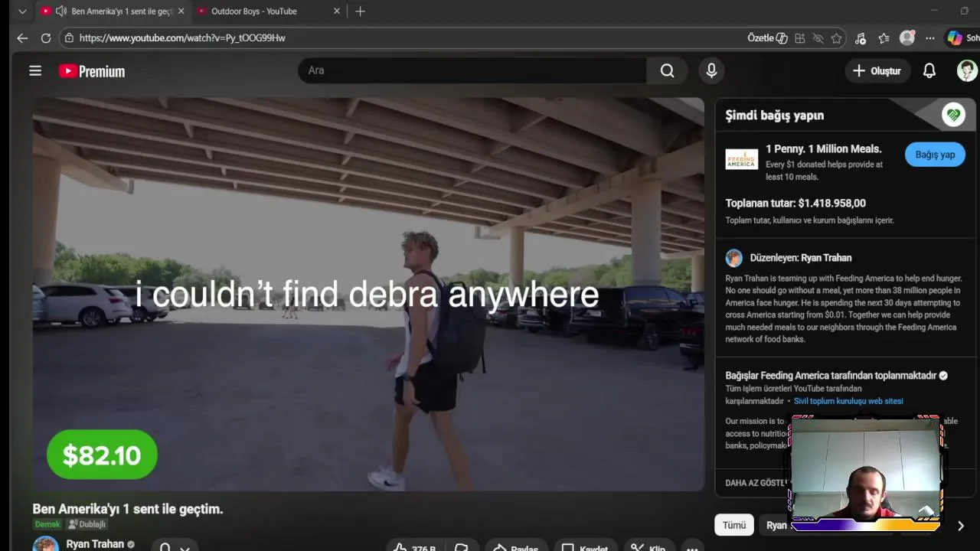Open the Edge browser profile avatar
This screenshot has width=980, height=551.
click(907, 37)
